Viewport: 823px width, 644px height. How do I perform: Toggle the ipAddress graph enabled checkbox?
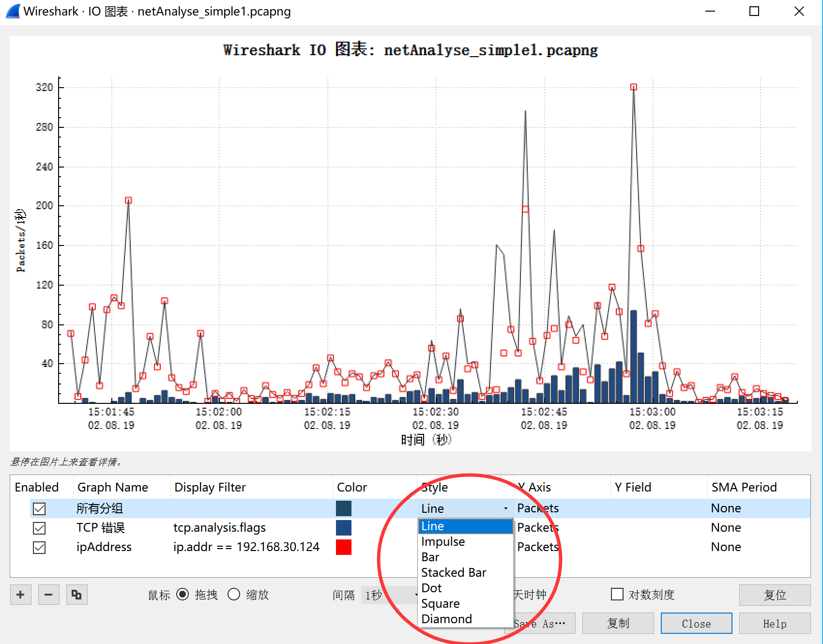click(x=39, y=547)
